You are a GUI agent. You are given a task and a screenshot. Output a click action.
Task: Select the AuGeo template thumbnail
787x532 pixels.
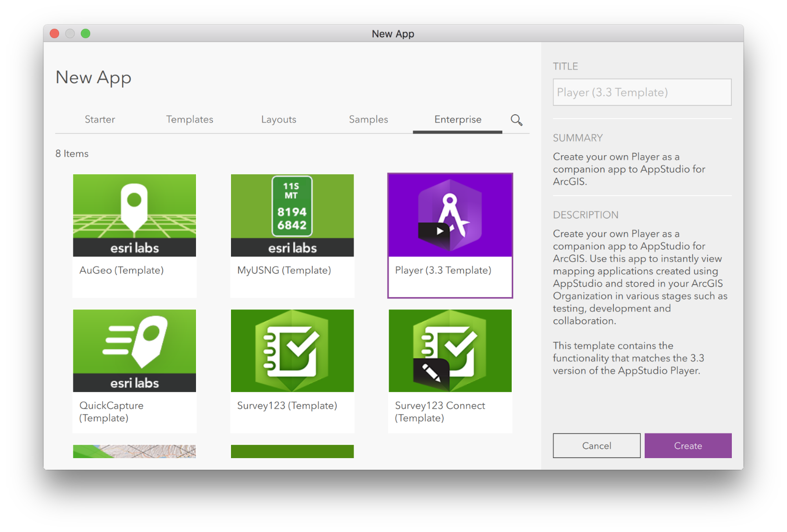click(134, 215)
